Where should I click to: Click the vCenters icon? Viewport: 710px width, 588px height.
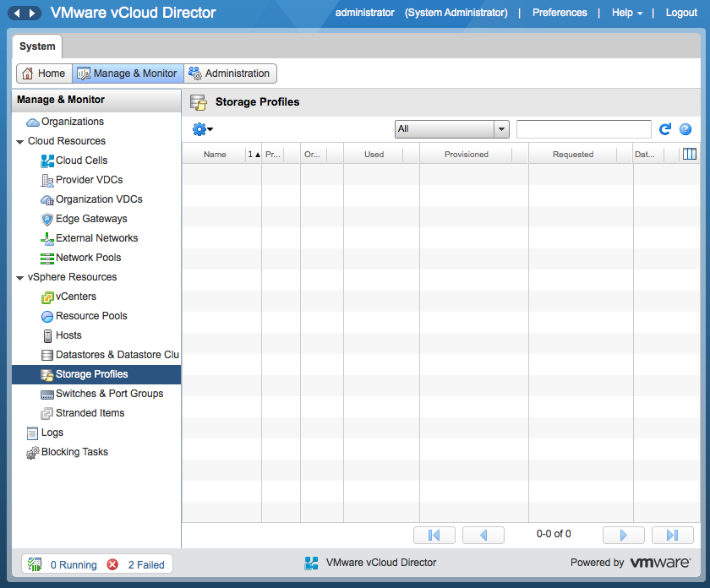click(x=47, y=297)
